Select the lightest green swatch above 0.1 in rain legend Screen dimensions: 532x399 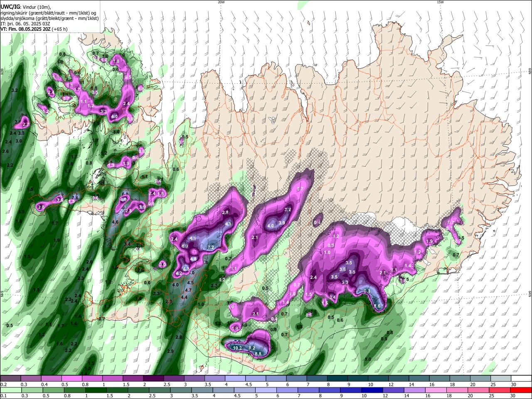[x=10, y=390]
